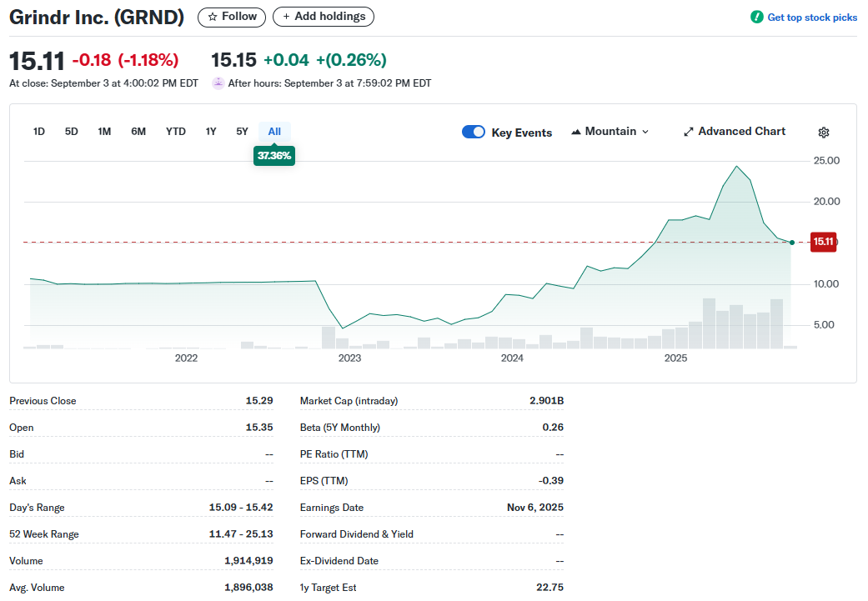Choose the YTD range tab

(175, 132)
